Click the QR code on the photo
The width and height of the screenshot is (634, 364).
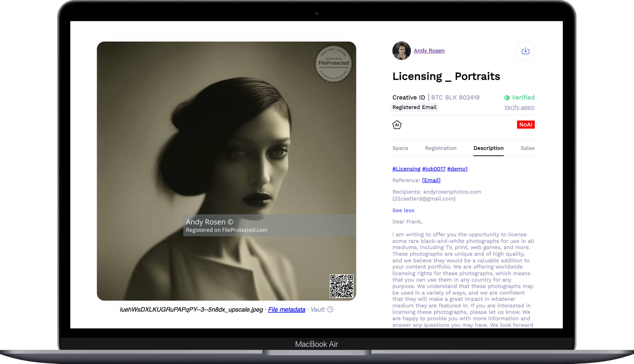pyautogui.click(x=341, y=286)
